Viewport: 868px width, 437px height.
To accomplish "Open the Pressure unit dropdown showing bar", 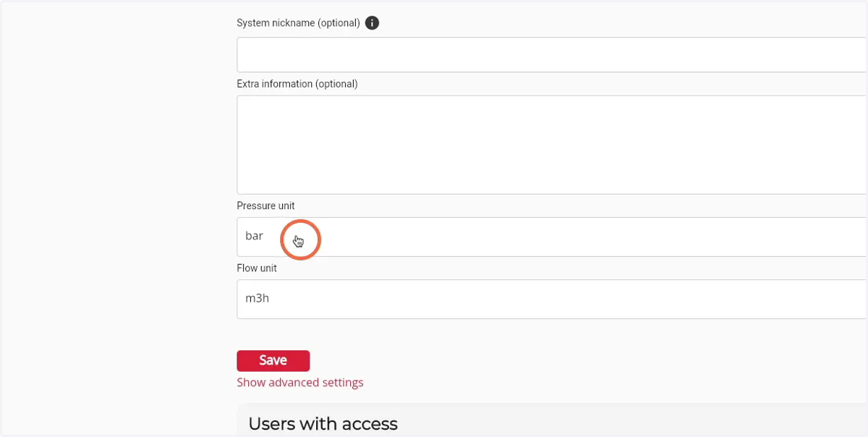I will [552, 237].
